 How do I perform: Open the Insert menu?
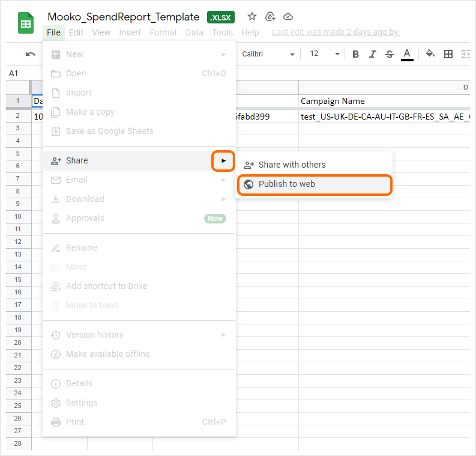(130, 32)
